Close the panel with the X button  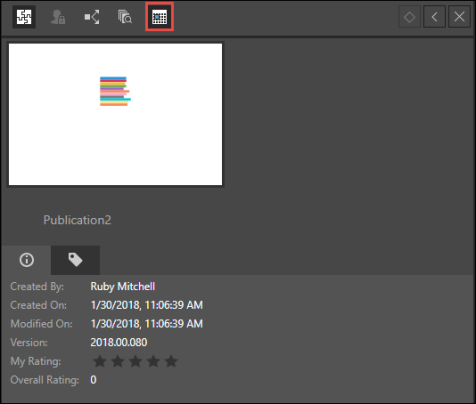(x=459, y=17)
